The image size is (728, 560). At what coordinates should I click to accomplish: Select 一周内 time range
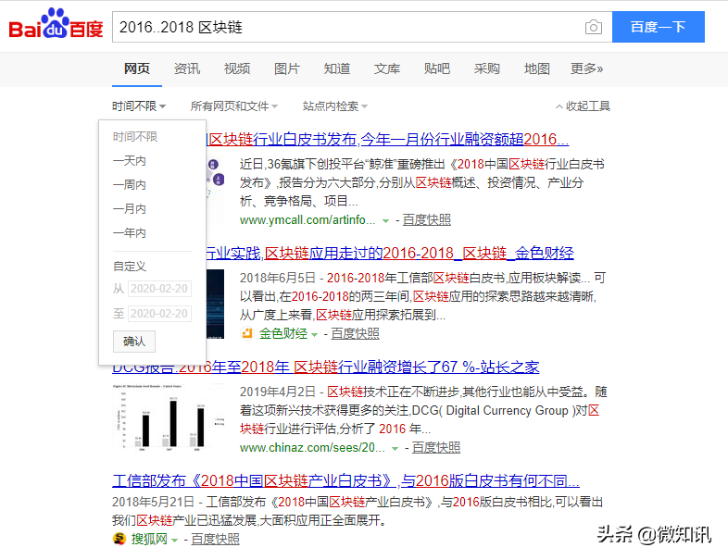click(130, 184)
